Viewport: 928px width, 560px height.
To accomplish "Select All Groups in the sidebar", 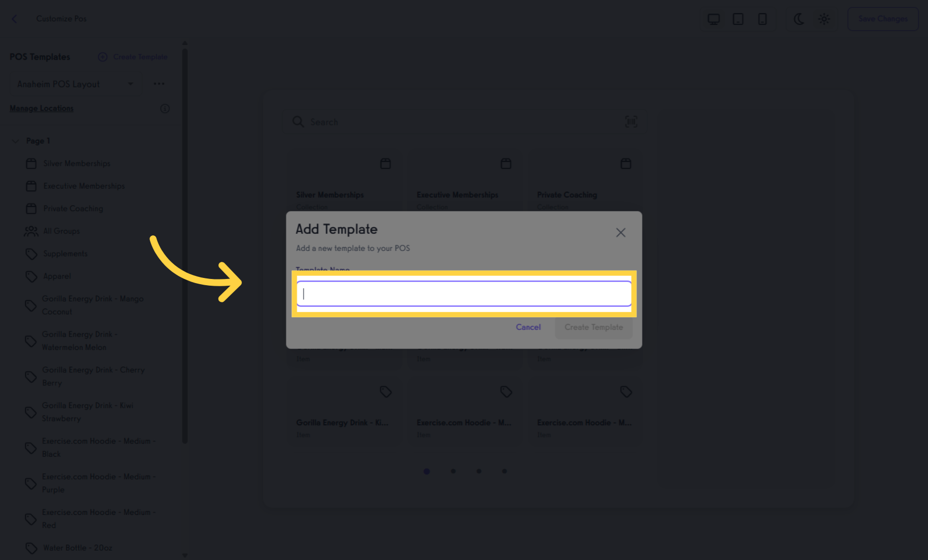I will (x=61, y=231).
